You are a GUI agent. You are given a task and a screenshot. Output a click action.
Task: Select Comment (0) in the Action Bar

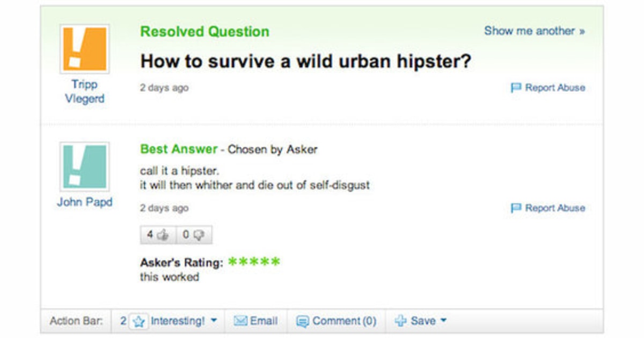343,321
